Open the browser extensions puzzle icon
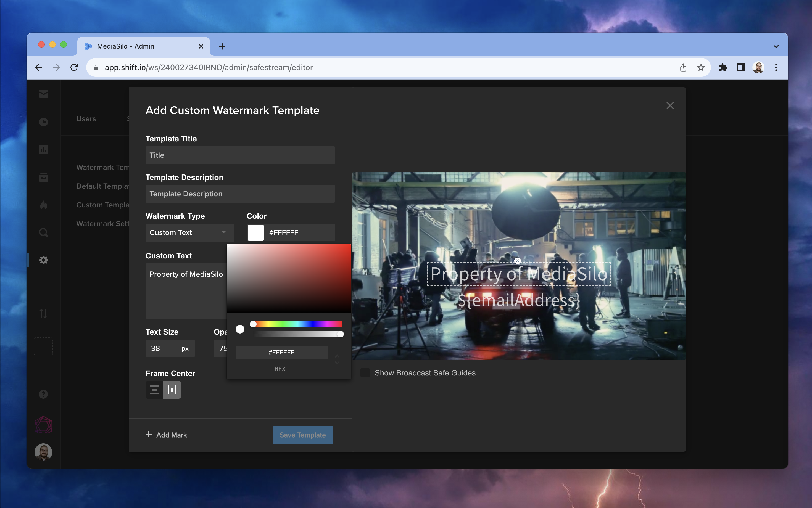This screenshot has height=508, width=812. click(723, 68)
